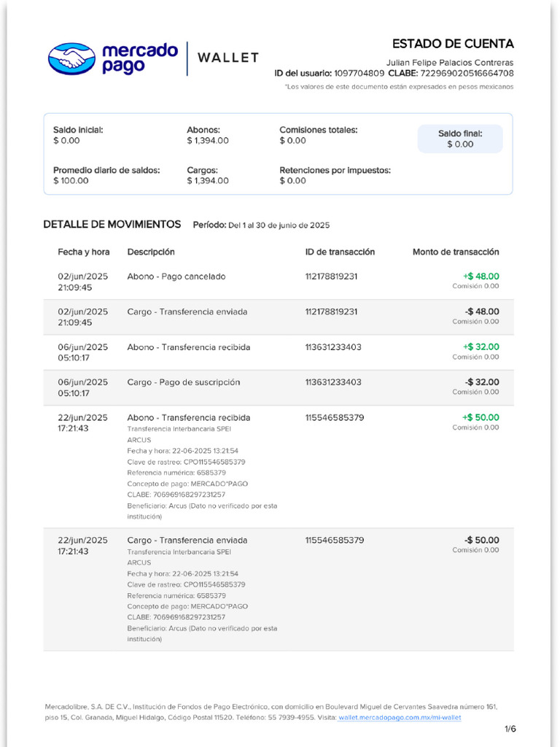Select the Abono - Pago cancelado row

click(x=176, y=276)
